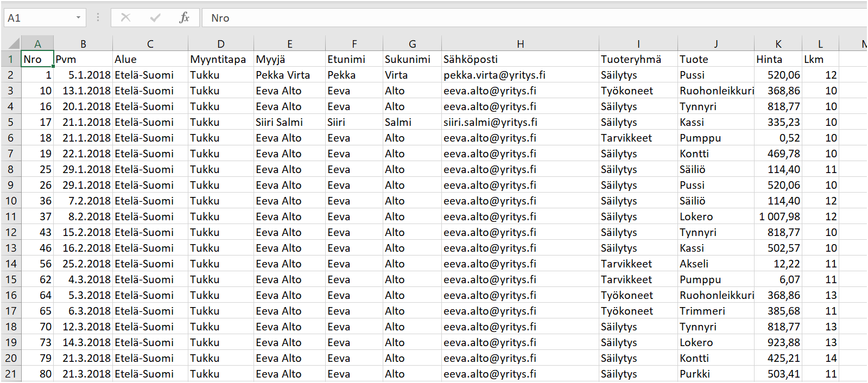Click the Cancel X icon in formula bar

point(126,18)
